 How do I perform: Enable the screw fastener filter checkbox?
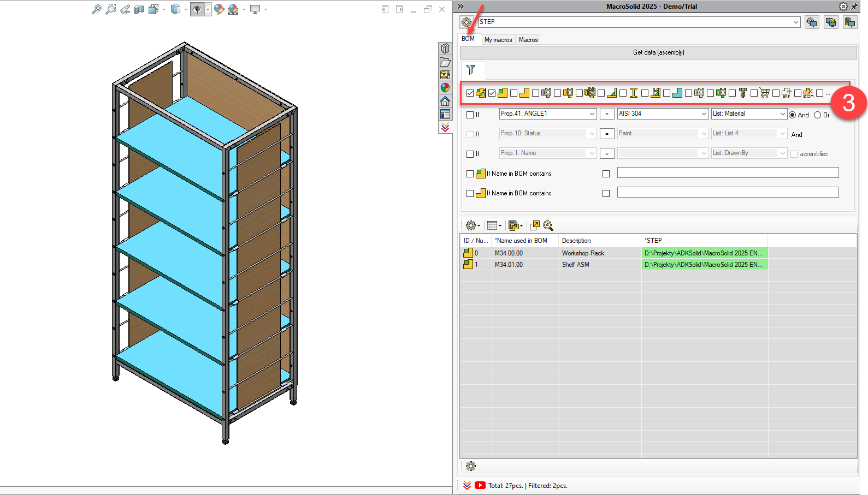[x=733, y=93]
